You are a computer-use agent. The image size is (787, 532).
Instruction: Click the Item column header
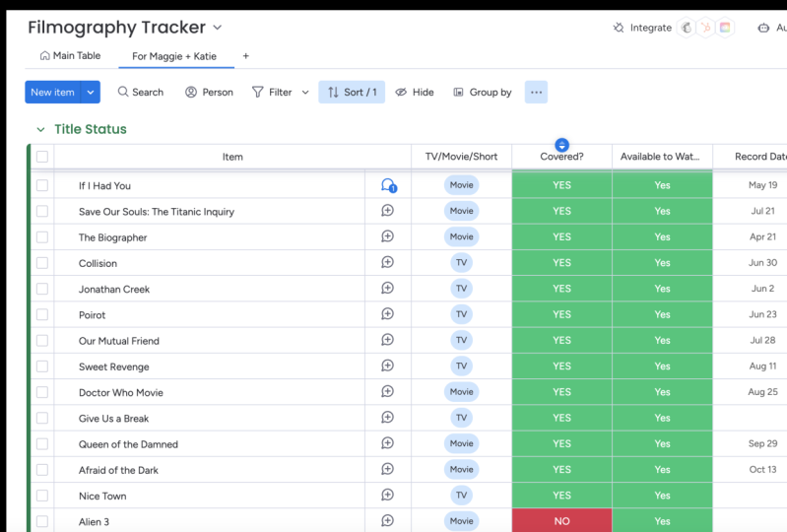(232, 157)
